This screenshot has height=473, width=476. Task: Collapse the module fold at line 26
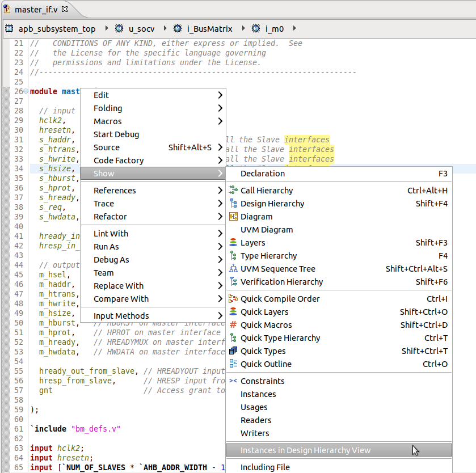click(26, 91)
